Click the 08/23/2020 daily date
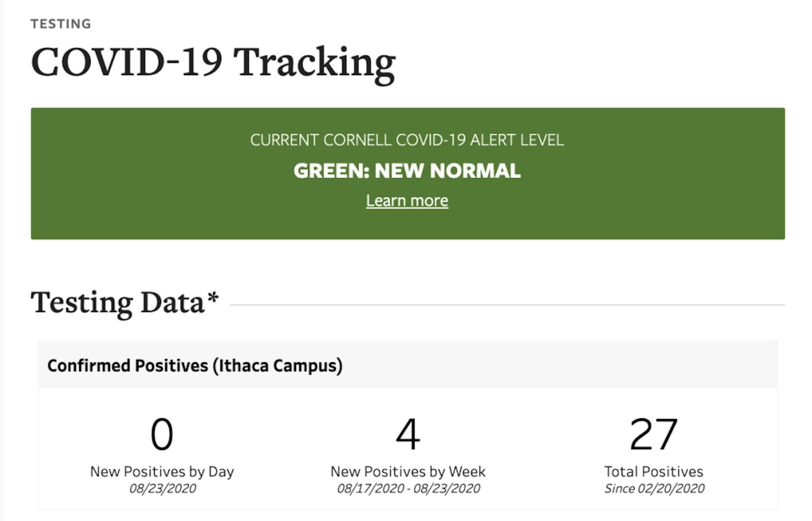The image size is (812, 521). coord(162,488)
